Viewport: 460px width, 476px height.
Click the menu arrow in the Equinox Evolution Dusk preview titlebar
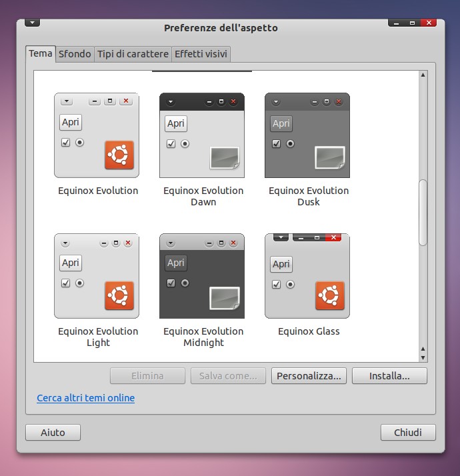coord(276,102)
